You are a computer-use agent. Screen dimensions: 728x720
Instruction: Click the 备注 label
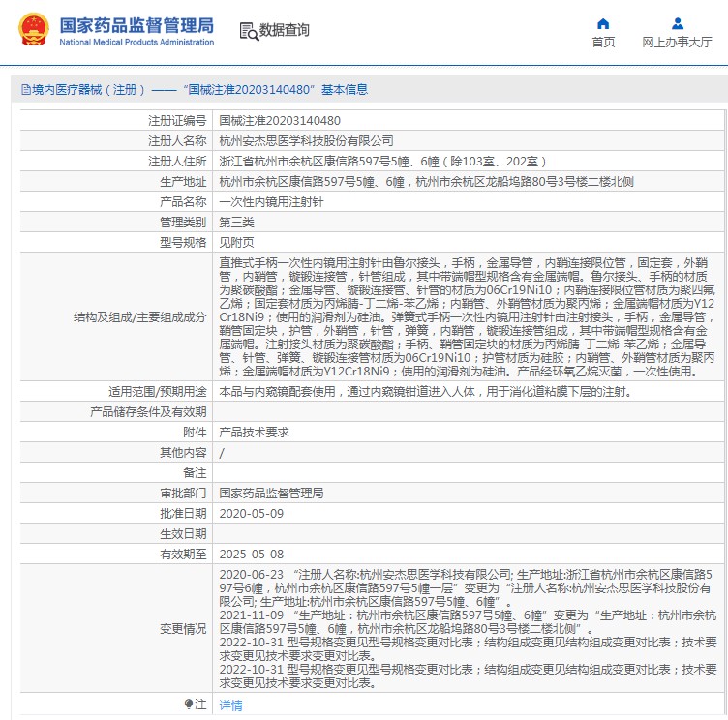click(195, 473)
